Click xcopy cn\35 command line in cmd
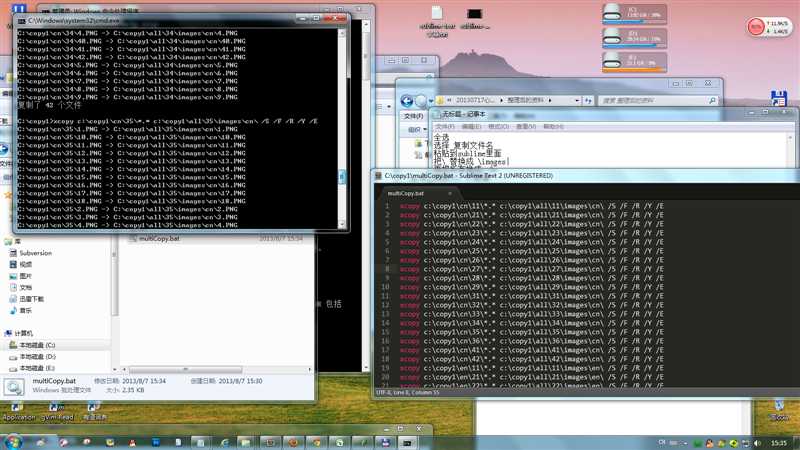The image size is (800, 450). pos(168,121)
